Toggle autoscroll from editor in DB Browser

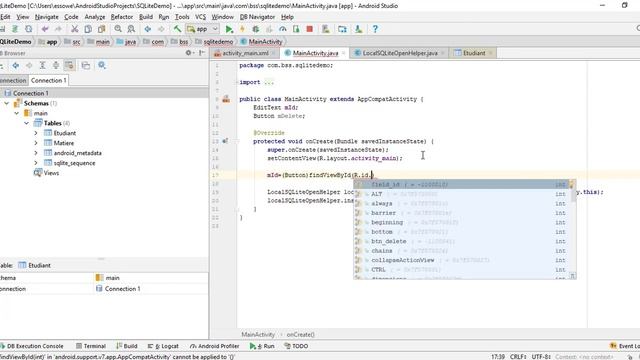click(69, 65)
